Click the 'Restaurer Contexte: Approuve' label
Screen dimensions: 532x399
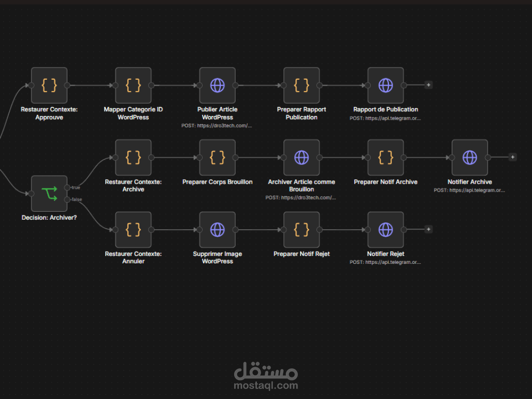(x=49, y=113)
